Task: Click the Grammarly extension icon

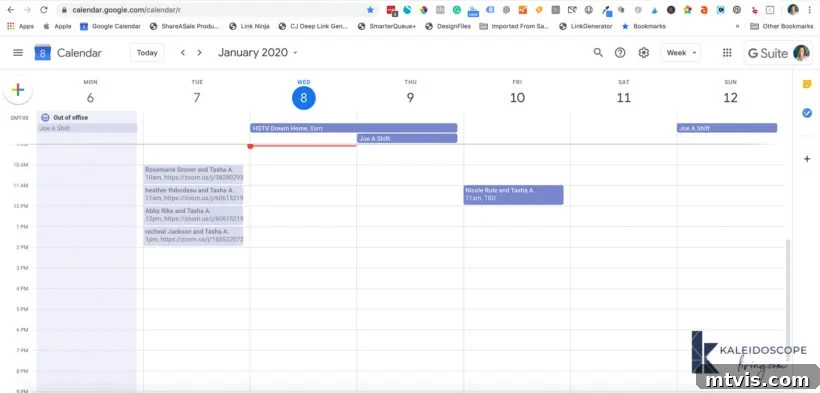Action: coord(457,9)
